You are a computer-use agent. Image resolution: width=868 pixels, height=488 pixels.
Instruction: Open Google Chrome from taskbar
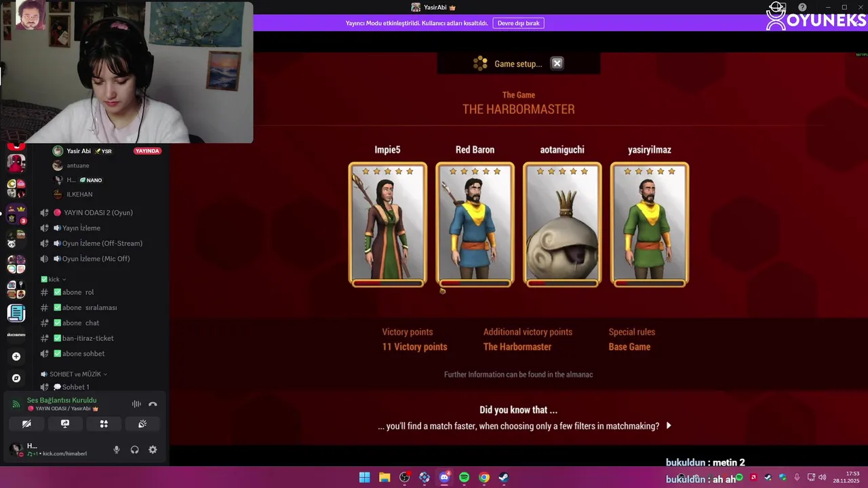[x=484, y=477]
